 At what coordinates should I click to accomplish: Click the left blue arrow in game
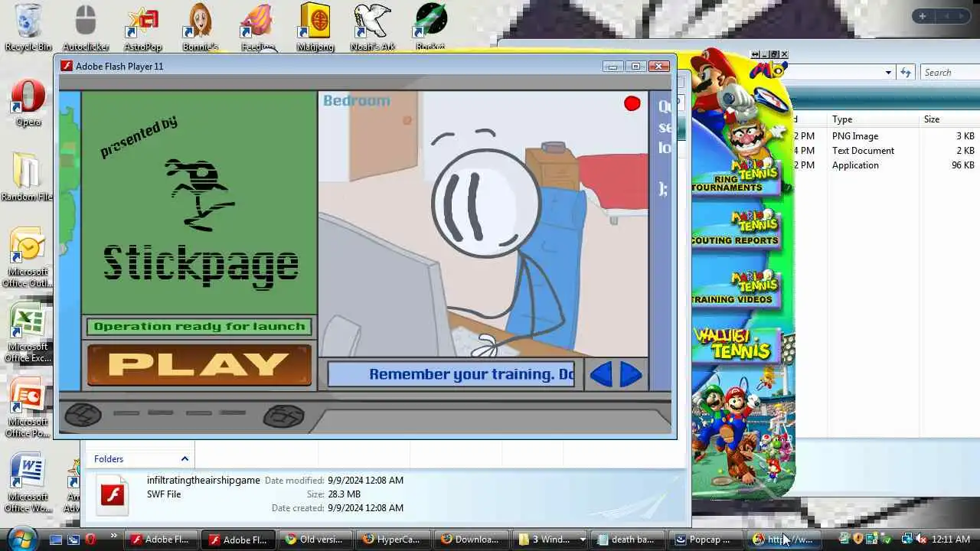[x=602, y=374]
